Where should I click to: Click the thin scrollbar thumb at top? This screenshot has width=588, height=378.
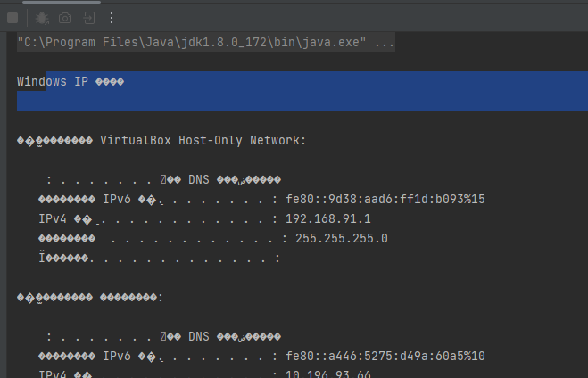62,2
